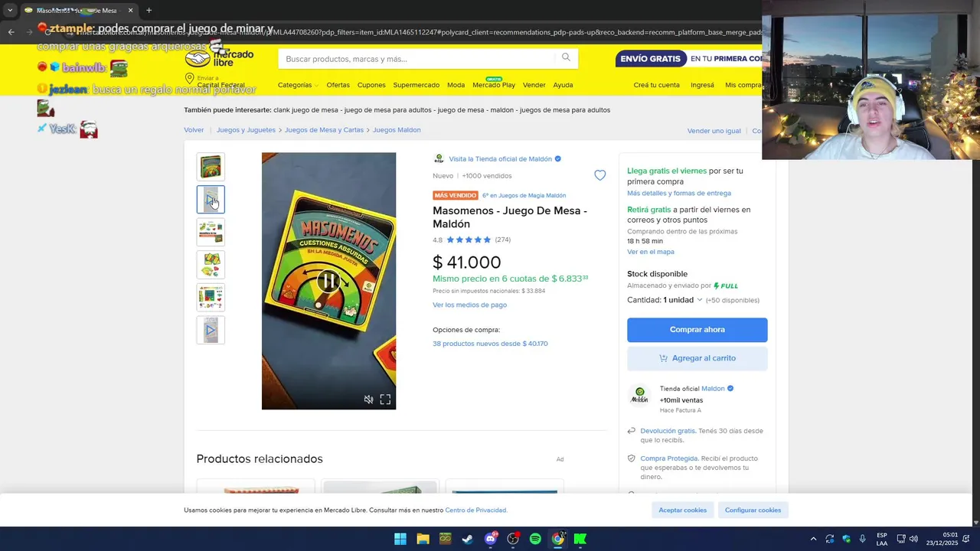The width and height of the screenshot is (980, 551).
Task: Open Juegos Maldon breadcrumb
Action: point(397,130)
